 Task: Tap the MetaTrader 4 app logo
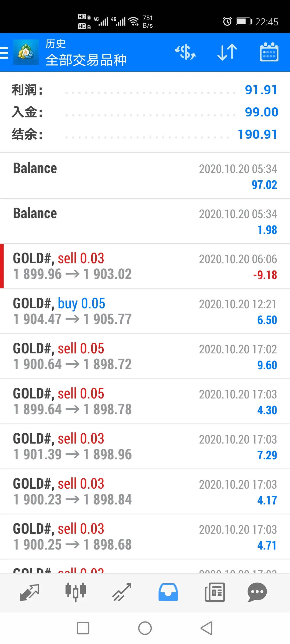(x=26, y=52)
